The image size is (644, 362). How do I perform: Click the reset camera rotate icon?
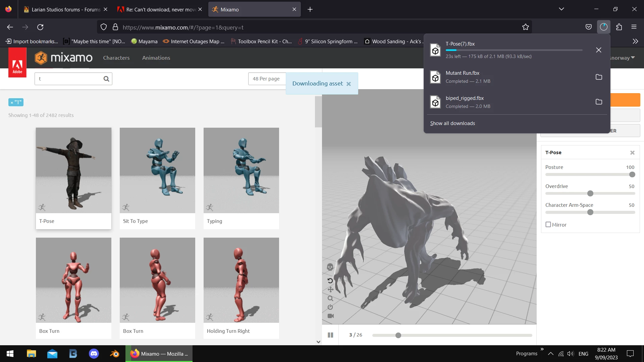point(330,281)
